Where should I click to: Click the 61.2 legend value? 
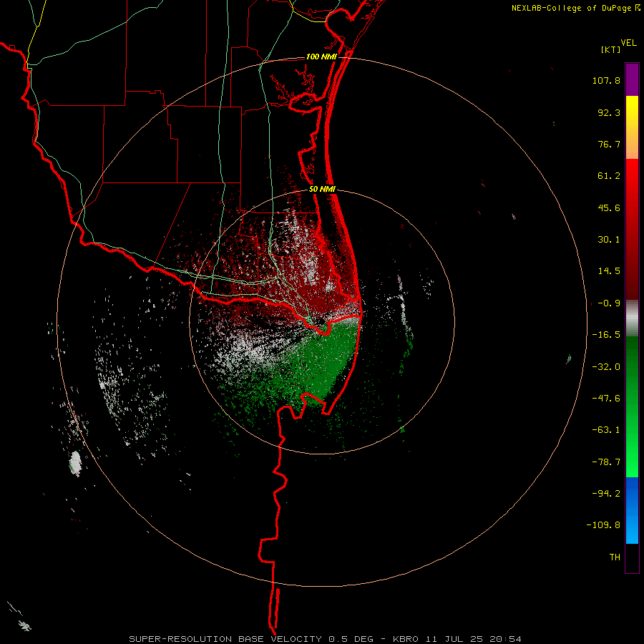click(x=609, y=176)
